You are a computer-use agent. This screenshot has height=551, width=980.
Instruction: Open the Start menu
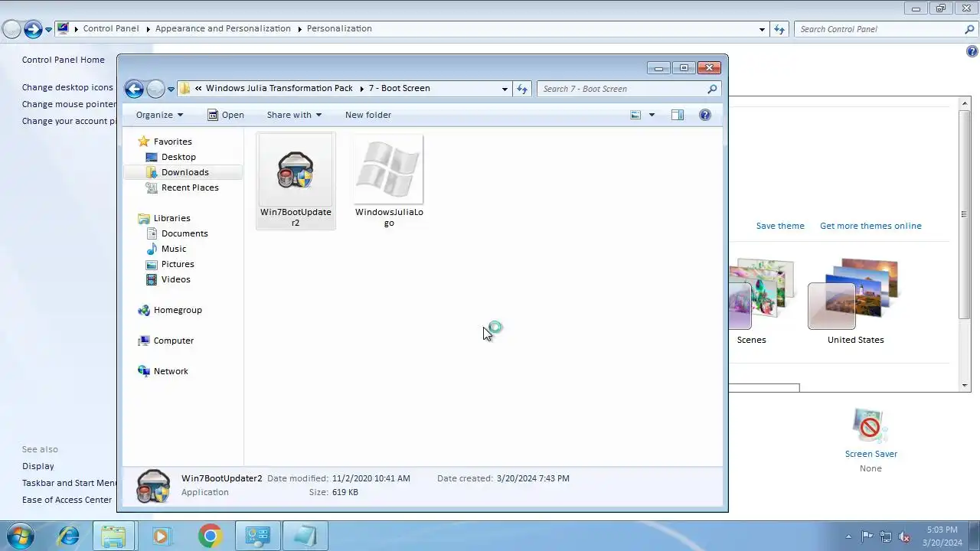click(18, 536)
